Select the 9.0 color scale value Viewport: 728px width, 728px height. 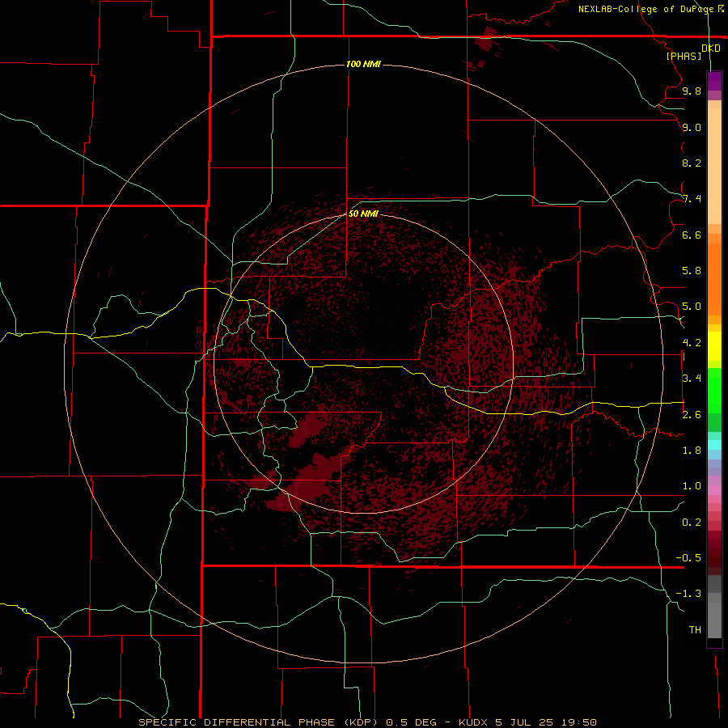[x=692, y=127]
